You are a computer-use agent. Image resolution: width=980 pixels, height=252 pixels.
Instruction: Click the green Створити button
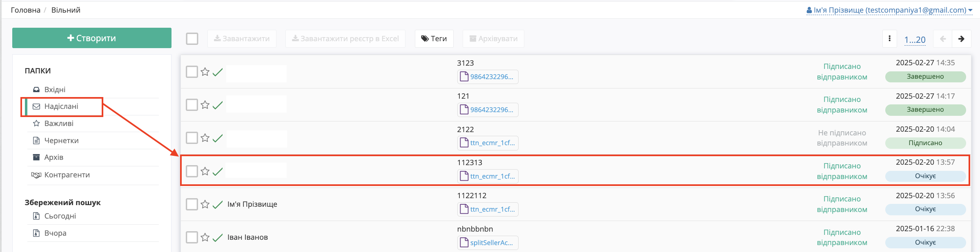92,38
